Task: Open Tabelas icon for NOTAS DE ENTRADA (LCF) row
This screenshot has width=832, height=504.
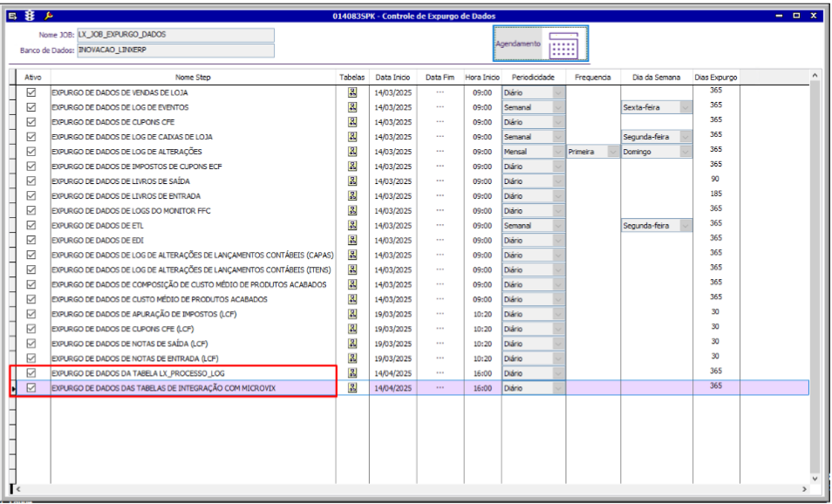Action: [x=352, y=358]
